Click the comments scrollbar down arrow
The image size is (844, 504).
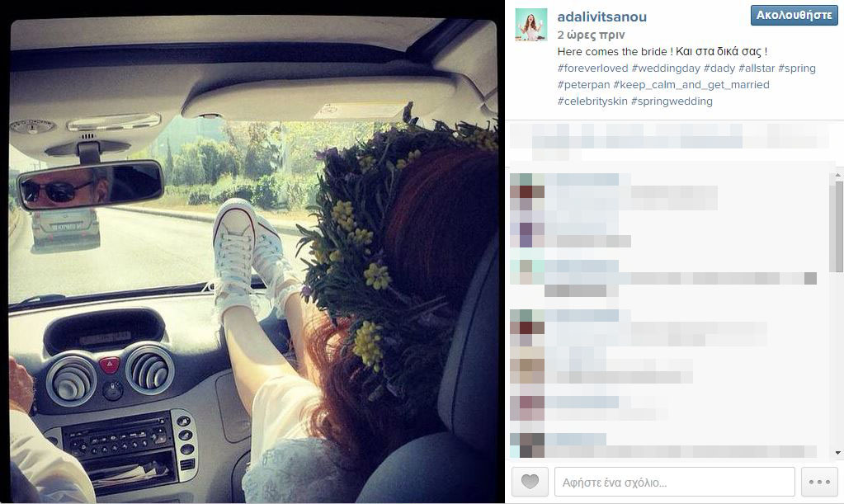click(x=838, y=453)
